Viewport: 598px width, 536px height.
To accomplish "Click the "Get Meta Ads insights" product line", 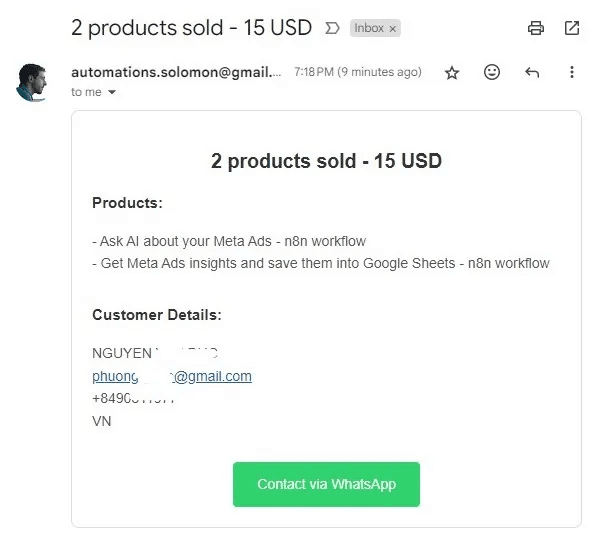I will coord(321,263).
